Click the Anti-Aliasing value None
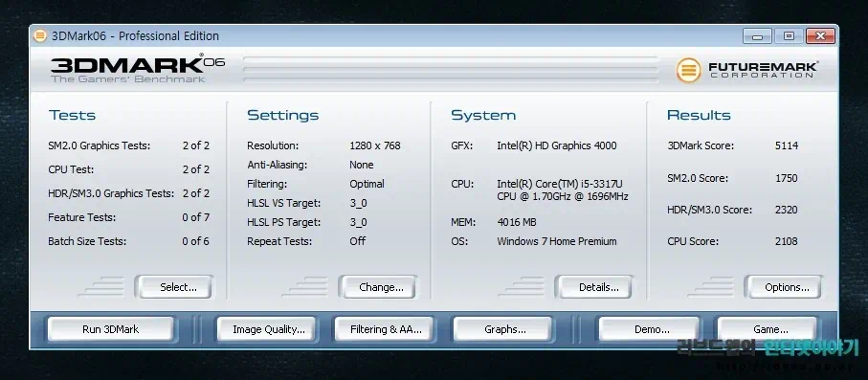 [x=362, y=165]
